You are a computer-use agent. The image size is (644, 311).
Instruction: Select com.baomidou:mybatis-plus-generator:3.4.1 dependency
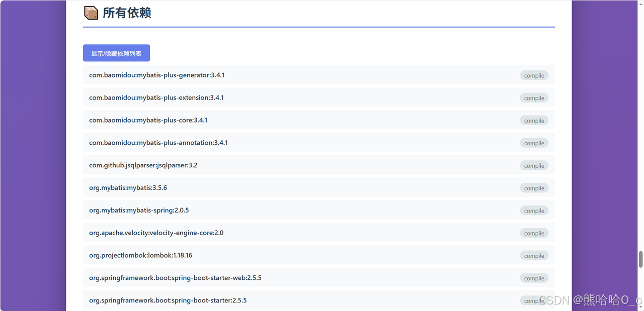pos(318,75)
